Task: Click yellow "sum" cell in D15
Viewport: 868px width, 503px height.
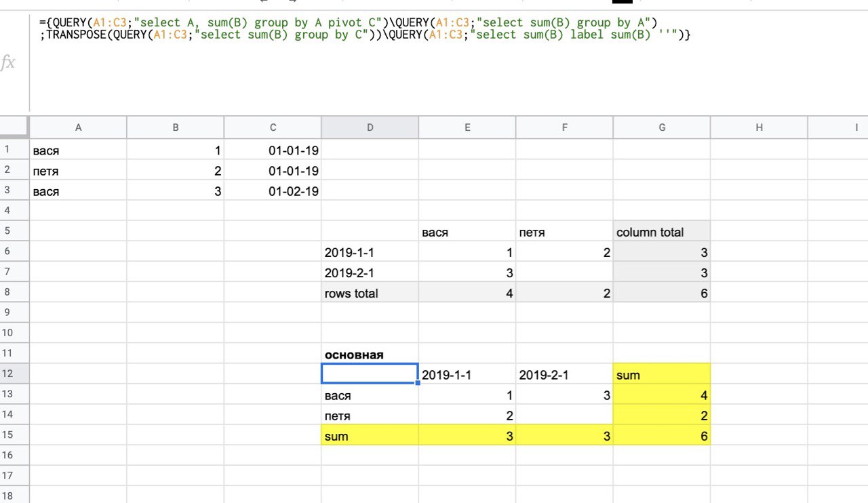Action: point(370,435)
